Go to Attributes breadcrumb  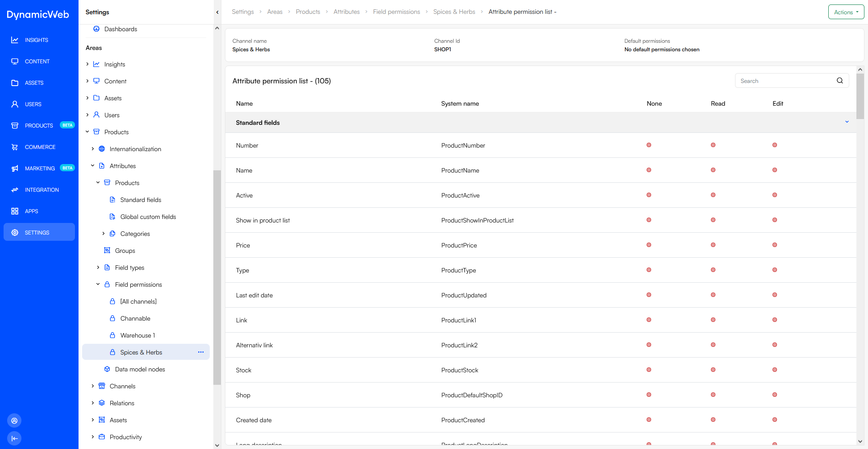pyautogui.click(x=347, y=12)
